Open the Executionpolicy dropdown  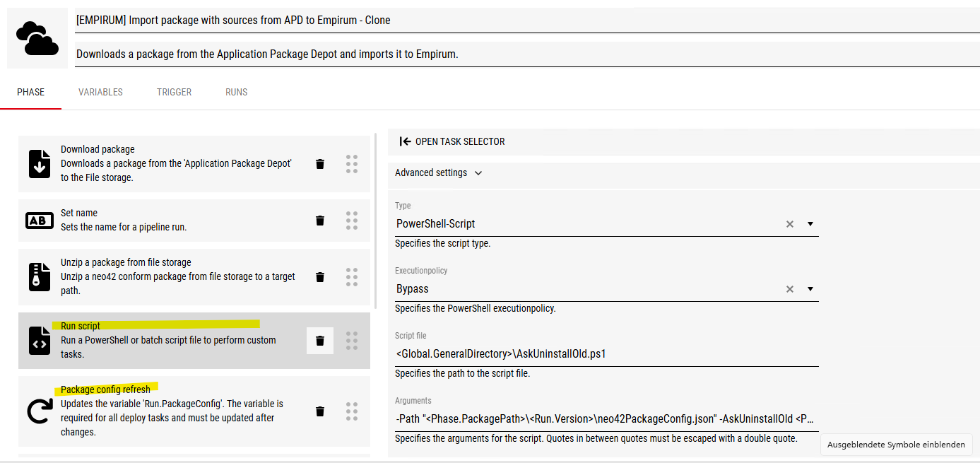810,289
